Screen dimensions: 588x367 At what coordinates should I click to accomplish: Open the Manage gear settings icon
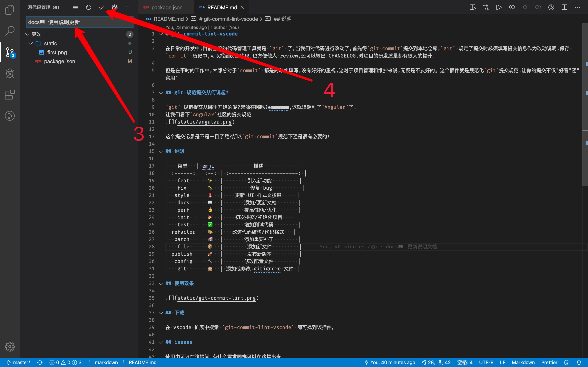click(10, 346)
